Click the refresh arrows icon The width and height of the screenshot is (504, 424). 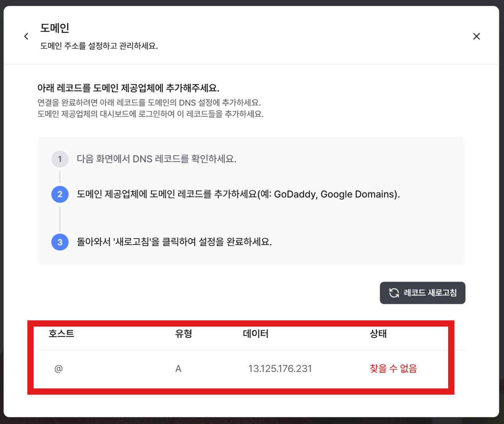coord(394,293)
